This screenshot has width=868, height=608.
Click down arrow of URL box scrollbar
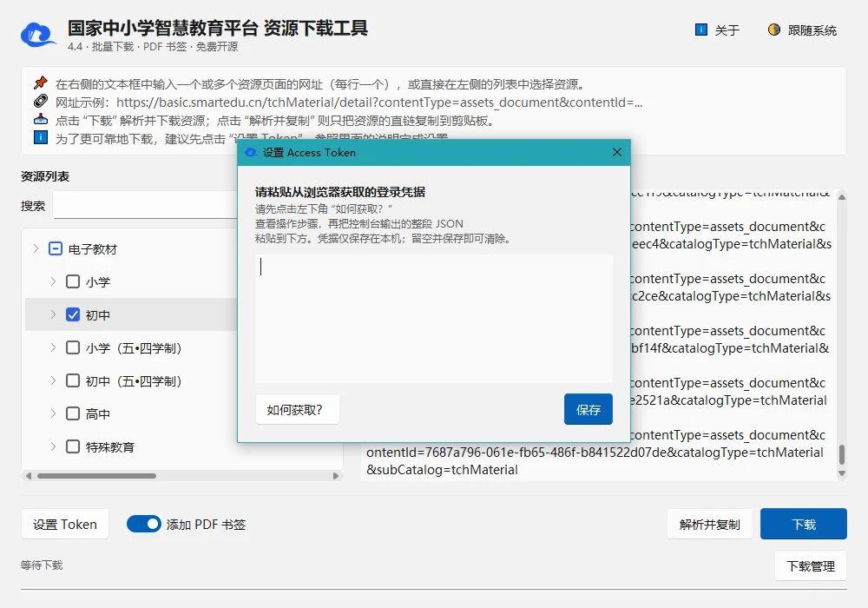842,473
